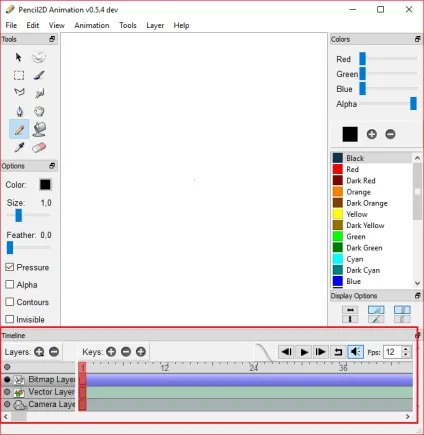Open the Layer menu
The width and height of the screenshot is (424, 435).
click(155, 25)
